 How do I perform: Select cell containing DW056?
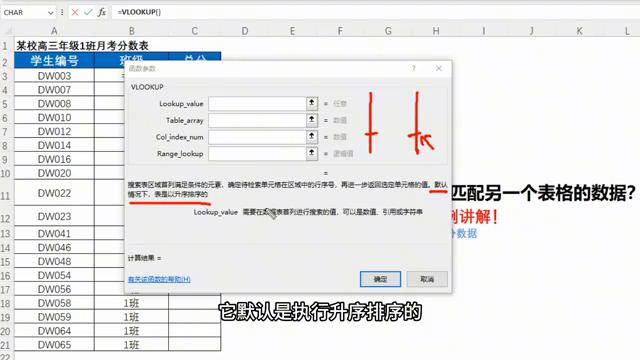(x=54, y=289)
